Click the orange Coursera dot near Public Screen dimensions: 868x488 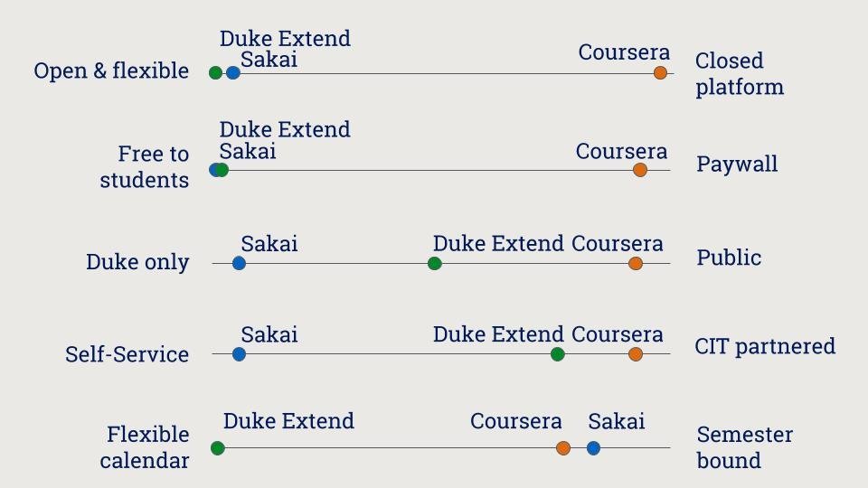(x=636, y=264)
